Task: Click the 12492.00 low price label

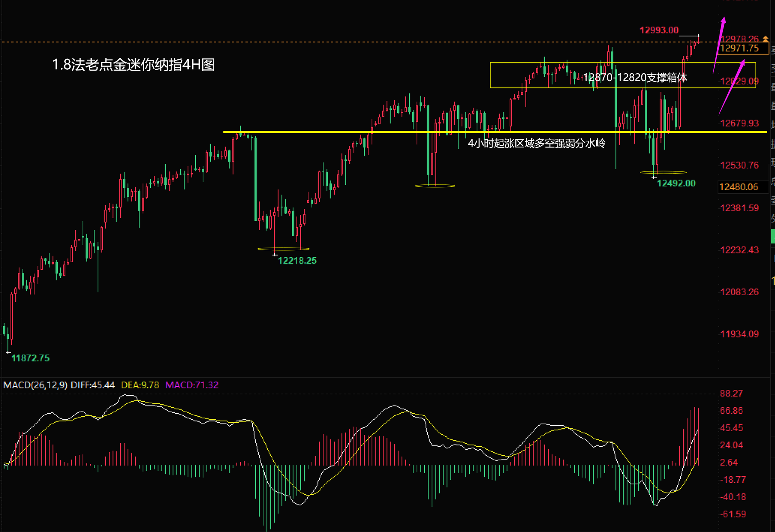Action: coord(676,183)
